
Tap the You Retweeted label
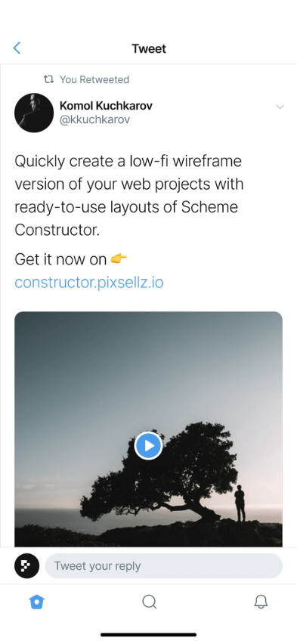click(94, 79)
